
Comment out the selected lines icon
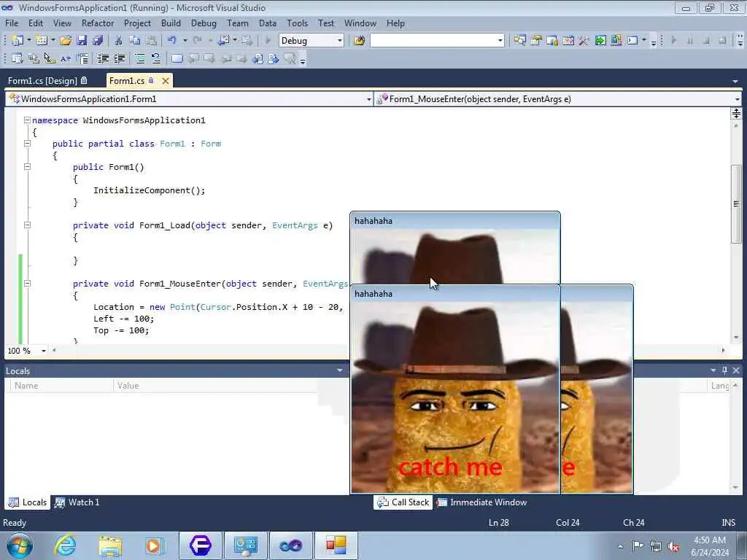(x=140, y=58)
